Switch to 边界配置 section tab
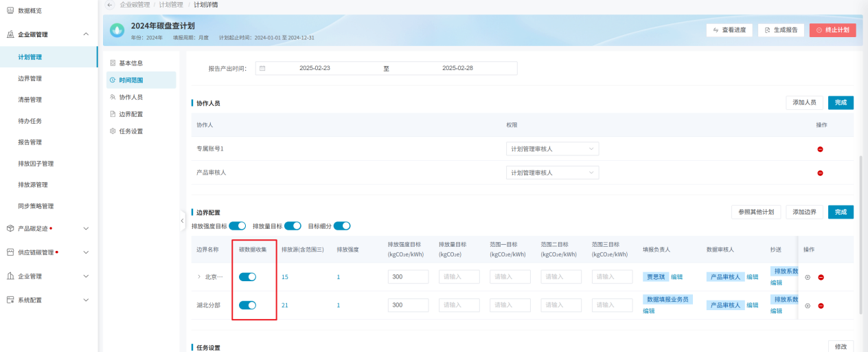The width and height of the screenshot is (868, 352). click(x=130, y=114)
